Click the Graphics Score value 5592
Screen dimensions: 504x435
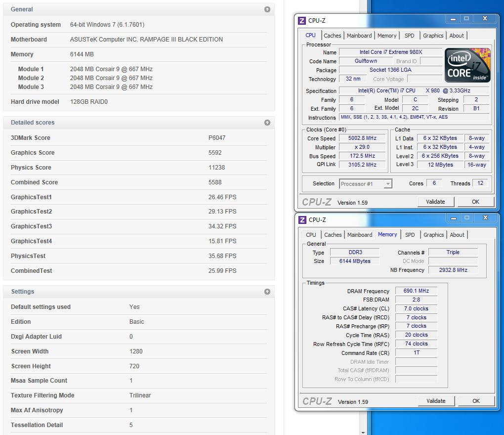click(215, 153)
